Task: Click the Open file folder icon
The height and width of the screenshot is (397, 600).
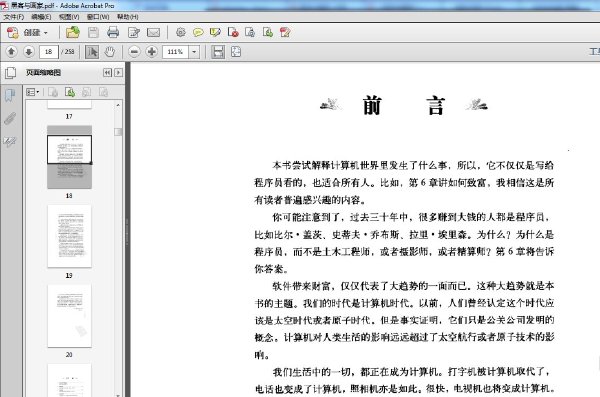Action: pyautogui.click(x=72, y=33)
